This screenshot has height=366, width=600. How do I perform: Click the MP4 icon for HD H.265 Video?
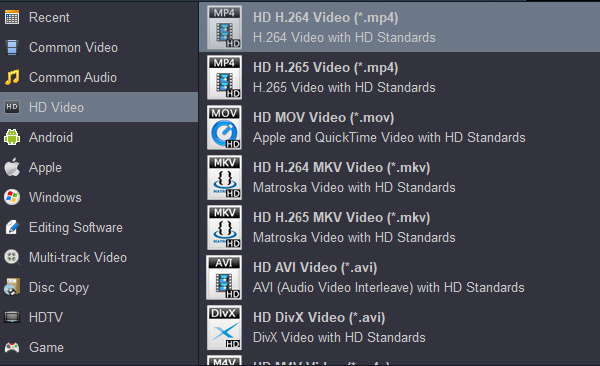pos(224,77)
